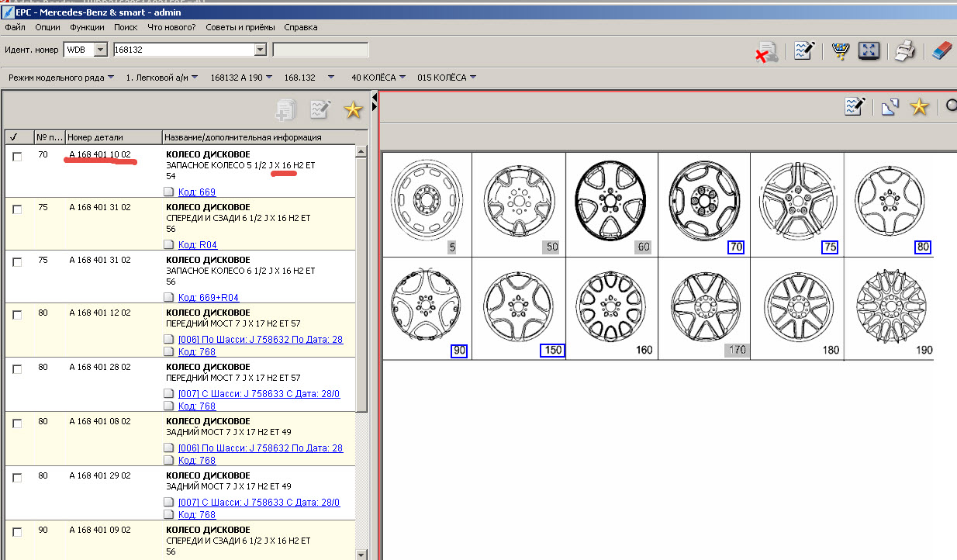957x560 pixels.
Task: Expand the 1. Легковой а/м dropdown
Action: pos(194,78)
